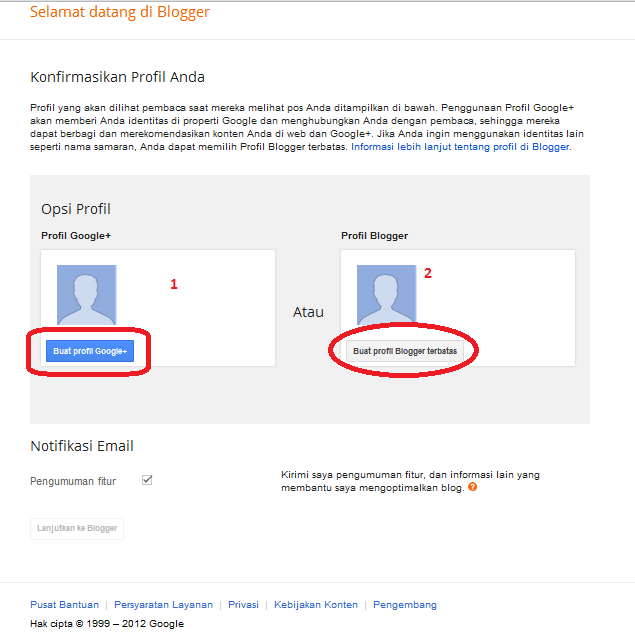
Task: Open the 'Kebijakan Konten' footer link
Action: click(316, 605)
